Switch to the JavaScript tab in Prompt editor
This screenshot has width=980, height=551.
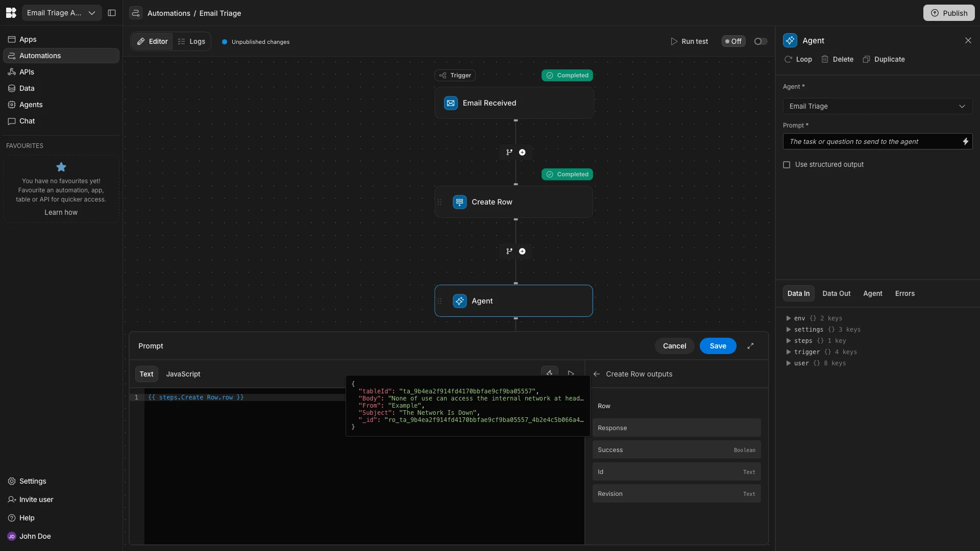tap(183, 374)
